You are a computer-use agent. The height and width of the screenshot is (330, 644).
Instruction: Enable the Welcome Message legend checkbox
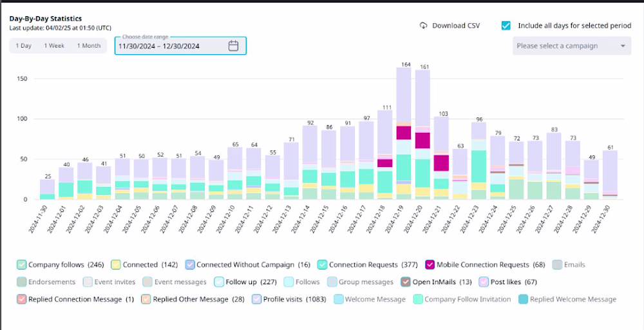[x=339, y=299]
